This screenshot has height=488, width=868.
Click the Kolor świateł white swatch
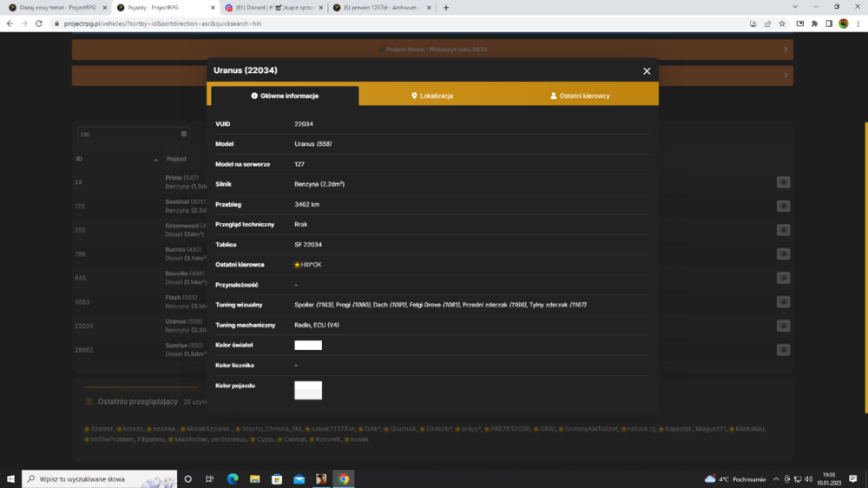point(308,345)
